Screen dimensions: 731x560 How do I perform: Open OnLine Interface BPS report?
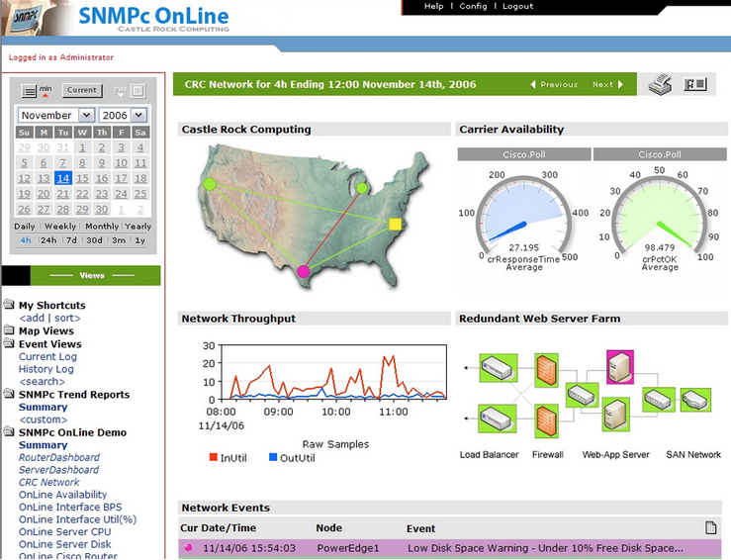pyautogui.click(x=70, y=508)
